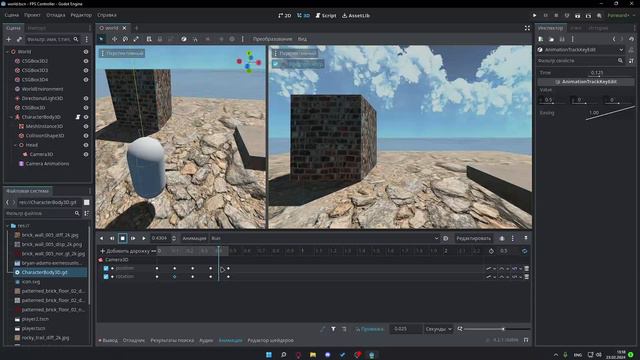Open the Forward+ renderer dropdown
The image size is (640, 360).
[621, 16]
